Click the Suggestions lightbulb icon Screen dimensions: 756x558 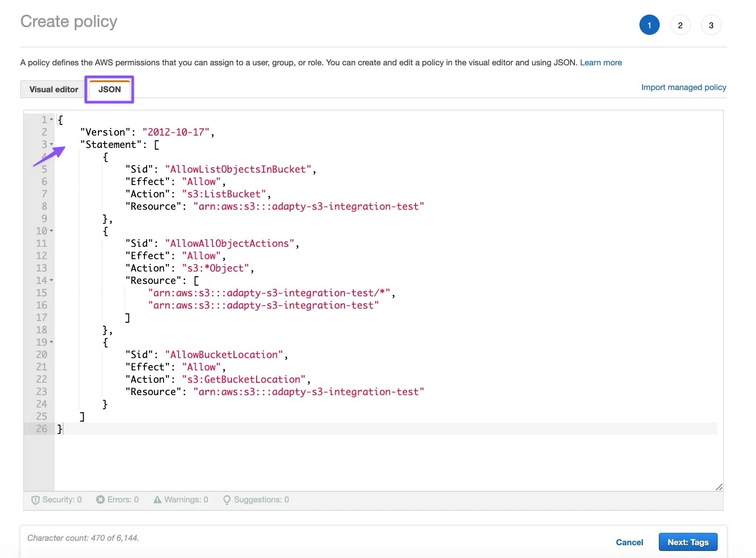click(227, 500)
